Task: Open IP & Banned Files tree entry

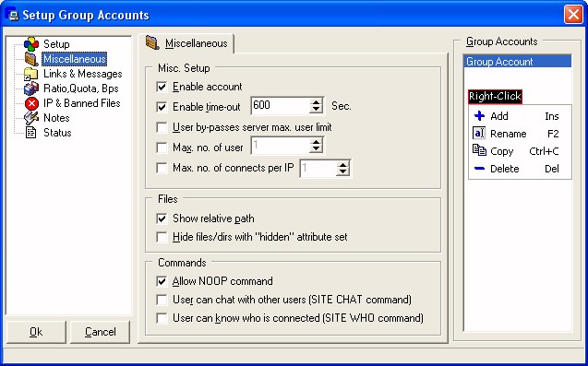Action: pos(82,103)
